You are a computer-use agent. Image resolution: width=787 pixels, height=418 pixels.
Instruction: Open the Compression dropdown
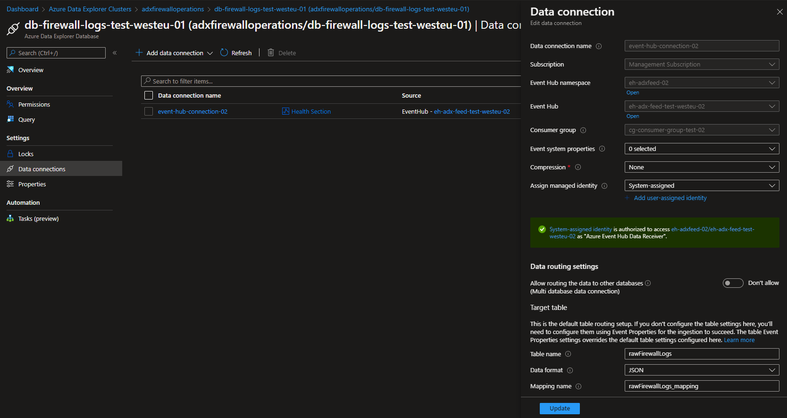tap(702, 167)
